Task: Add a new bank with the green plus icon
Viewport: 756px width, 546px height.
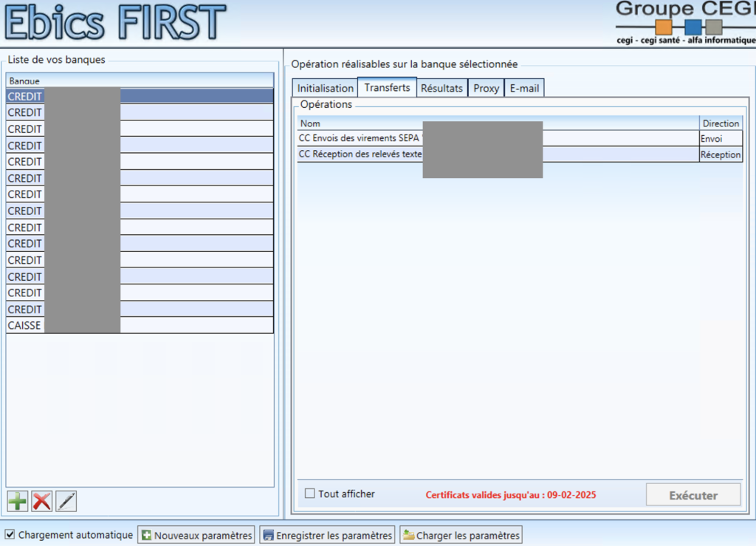Action: pos(18,501)
